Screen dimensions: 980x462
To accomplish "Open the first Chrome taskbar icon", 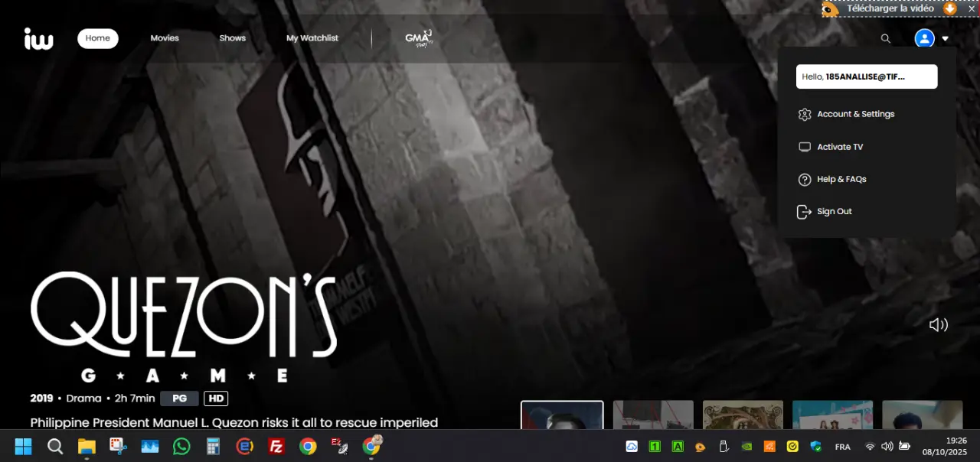I will point(308,447).
